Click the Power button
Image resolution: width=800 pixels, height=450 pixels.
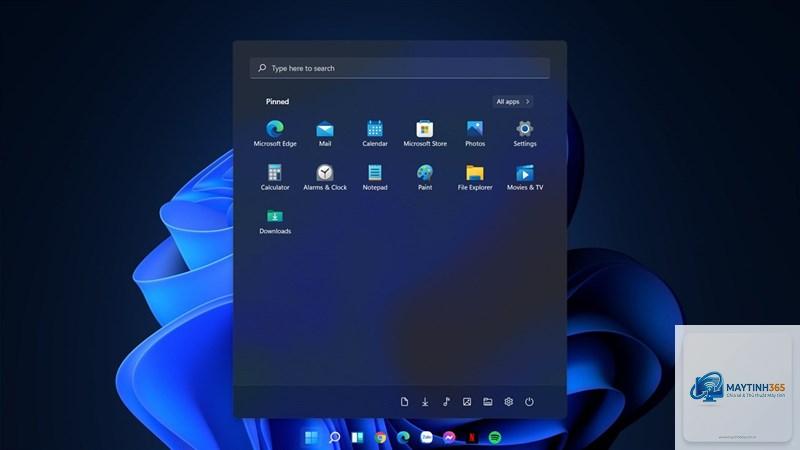coord(530,402)
